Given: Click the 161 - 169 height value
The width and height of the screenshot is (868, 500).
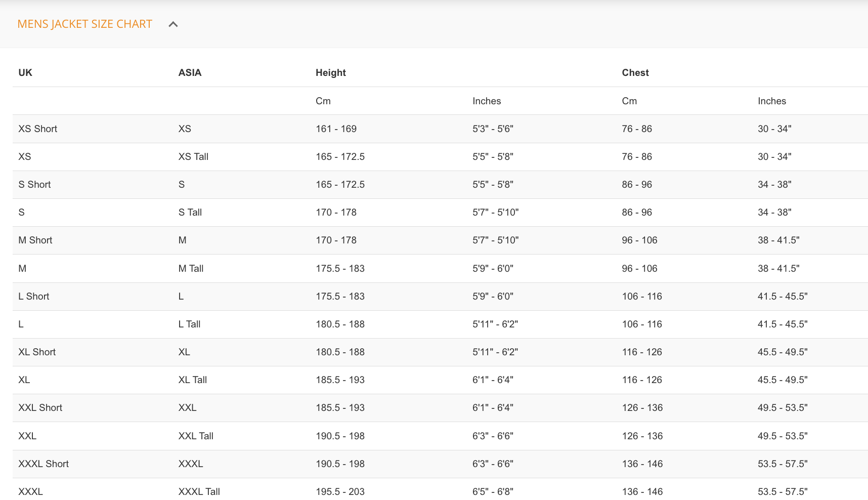Looking at the screenshot, I should pyautogui.click(x=336, y=129).
